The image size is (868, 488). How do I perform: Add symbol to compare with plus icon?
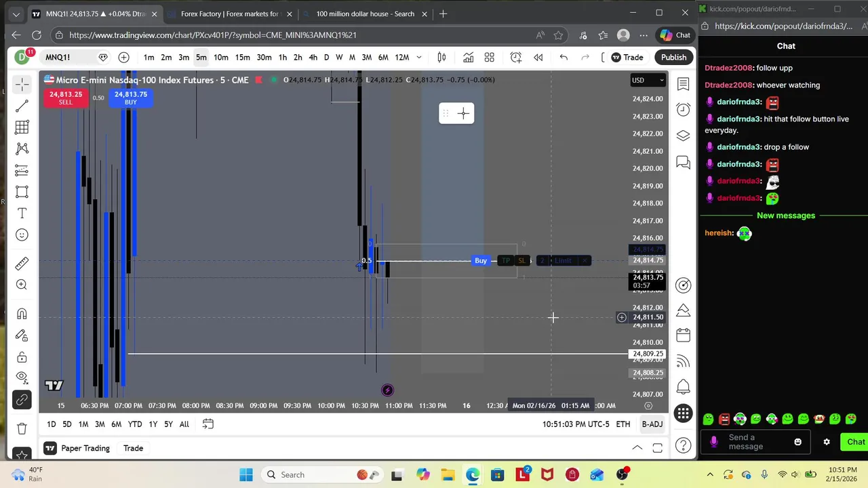(124, 58)
